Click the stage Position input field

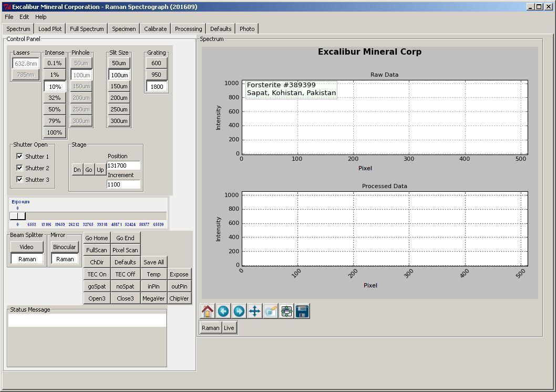click(x=123, y=166)
